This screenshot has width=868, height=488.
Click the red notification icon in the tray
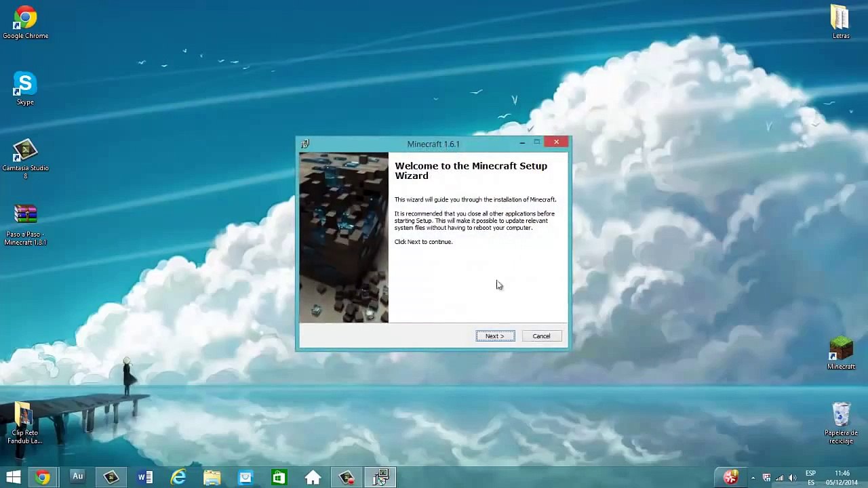(x=730, y=477)
